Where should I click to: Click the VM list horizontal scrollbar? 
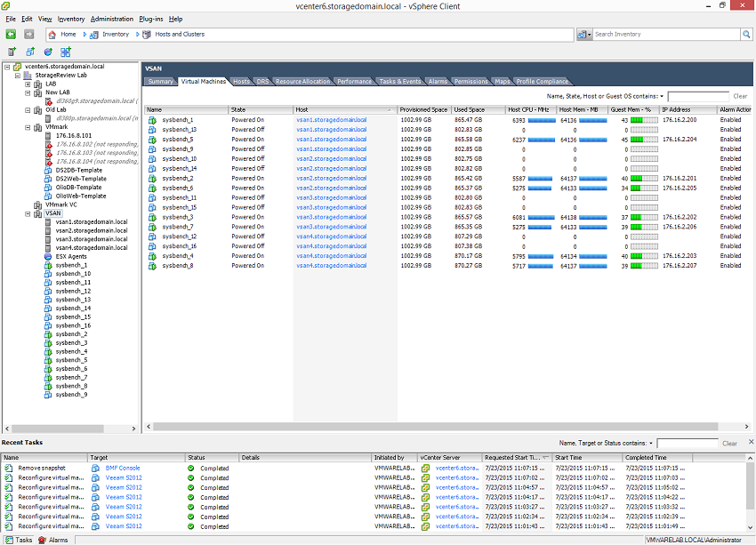pyautogui.click(x=435, y=427)
